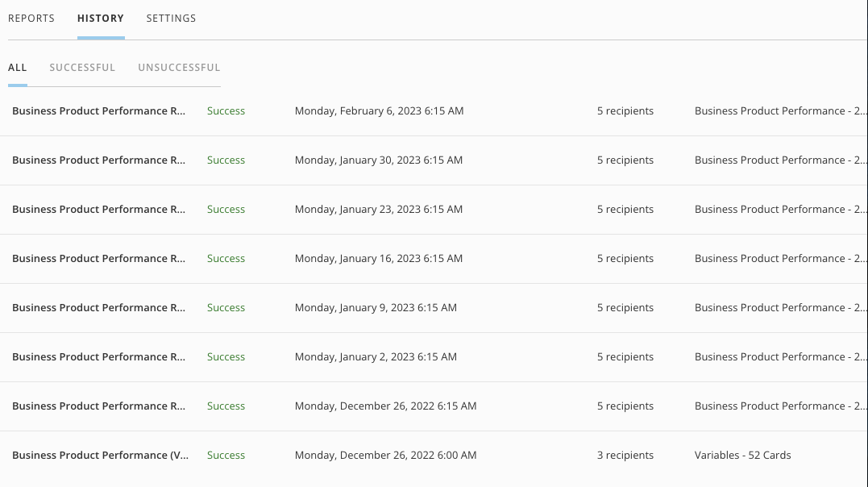Click the Success status for January 30 report
This screenshot has height=487, width=868.
[x=226, y=160]
